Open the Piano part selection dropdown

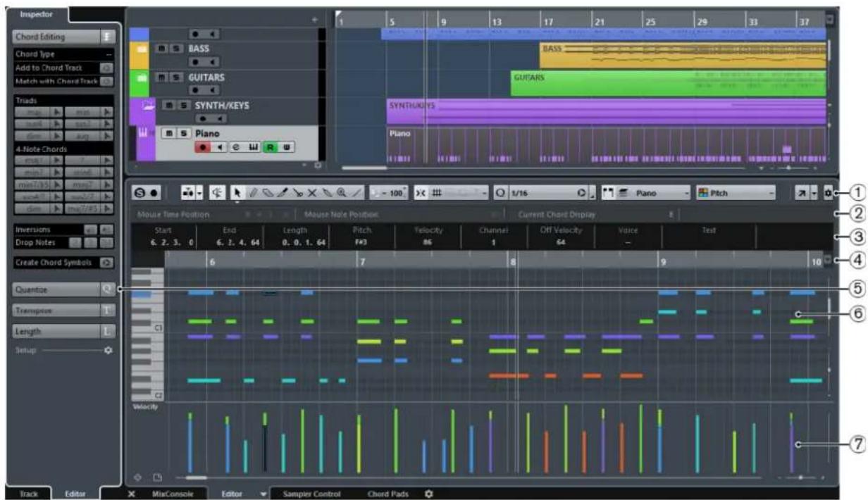pyautogui.click(x=653, y=192)
